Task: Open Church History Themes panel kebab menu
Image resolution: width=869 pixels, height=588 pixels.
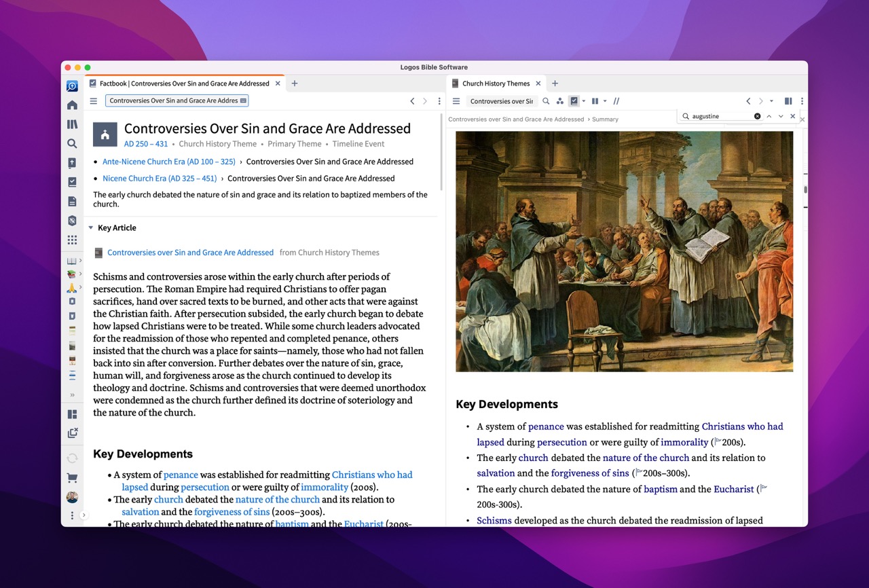Action: pos(802,101)
